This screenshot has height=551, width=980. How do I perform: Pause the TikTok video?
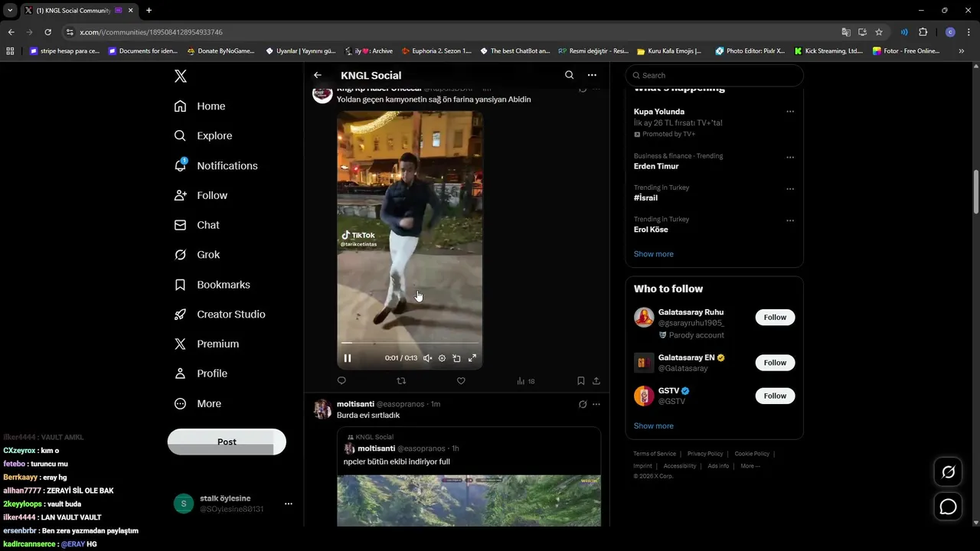pos(348,358)
